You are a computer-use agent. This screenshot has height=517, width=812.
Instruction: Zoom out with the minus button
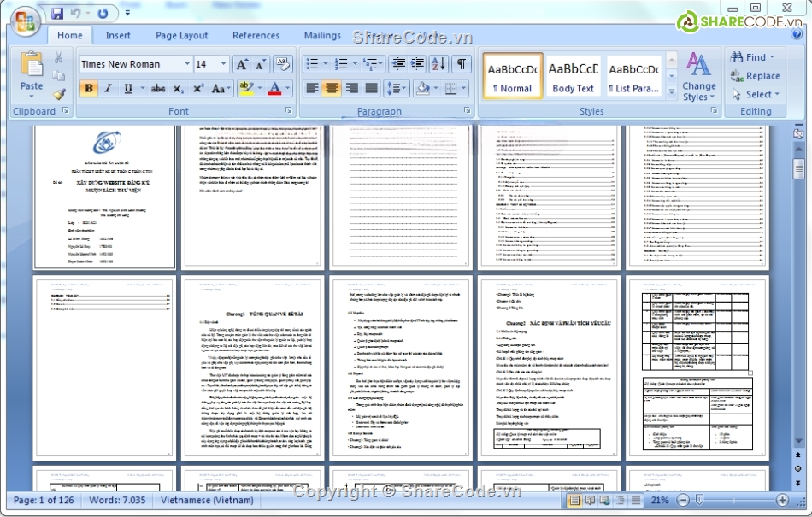click(684, 500)
